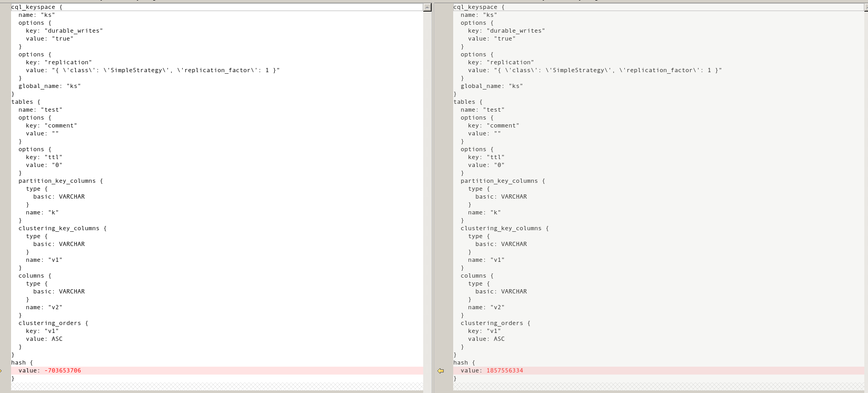Click 'key: "comment"' in the right pane
Screen dimensions: 868x393
click(x=493, y=126)
